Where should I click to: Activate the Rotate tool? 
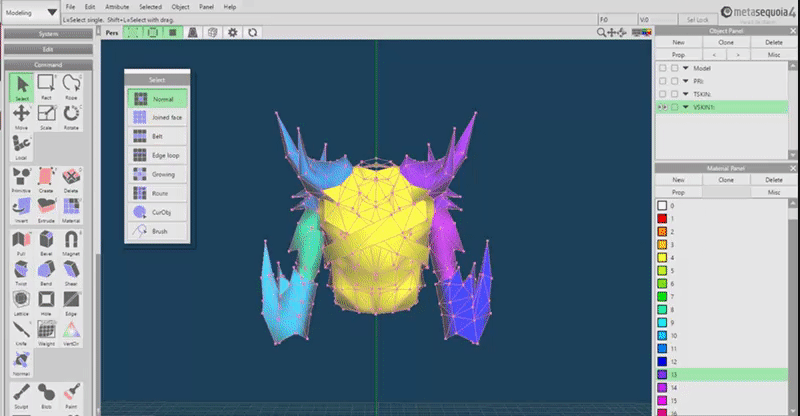pos(71,117)
